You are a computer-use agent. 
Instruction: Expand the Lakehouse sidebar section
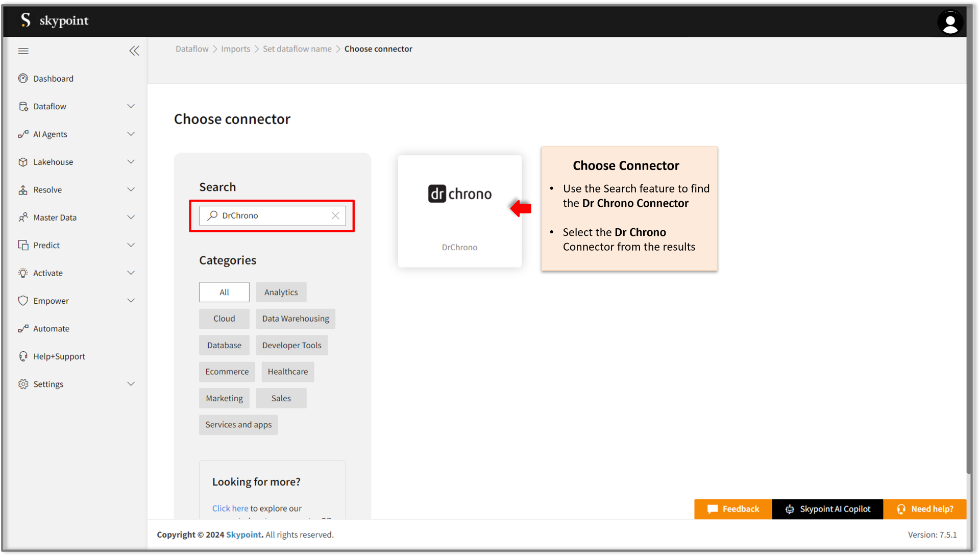point(131,162)
